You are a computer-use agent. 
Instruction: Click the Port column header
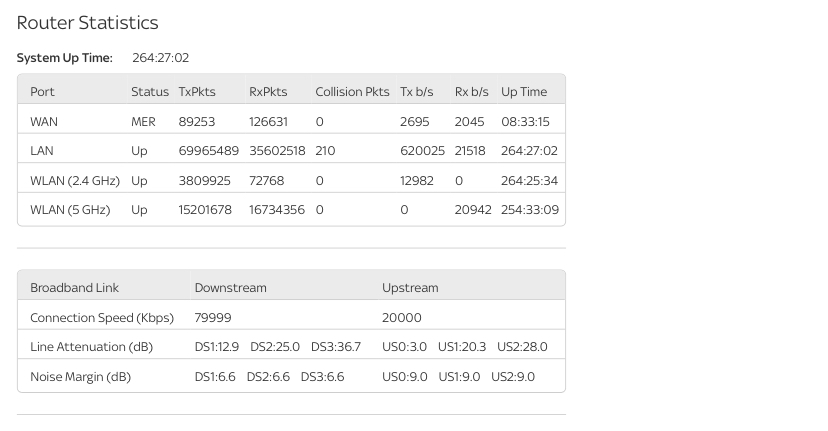pyautogui.click(x=42, y=92)
